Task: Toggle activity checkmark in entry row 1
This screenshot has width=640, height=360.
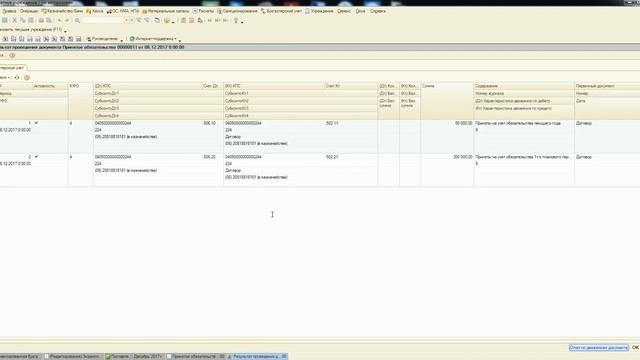Action: (x=36, y=123)
